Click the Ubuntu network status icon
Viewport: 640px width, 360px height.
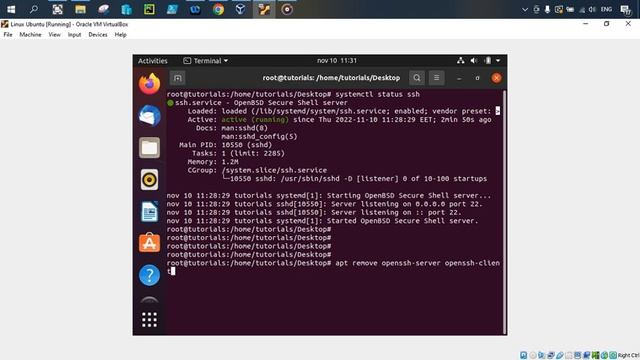(461, 60)
